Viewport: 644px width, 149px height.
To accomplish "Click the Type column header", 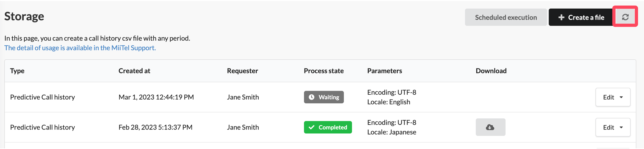I will point(17,71).
